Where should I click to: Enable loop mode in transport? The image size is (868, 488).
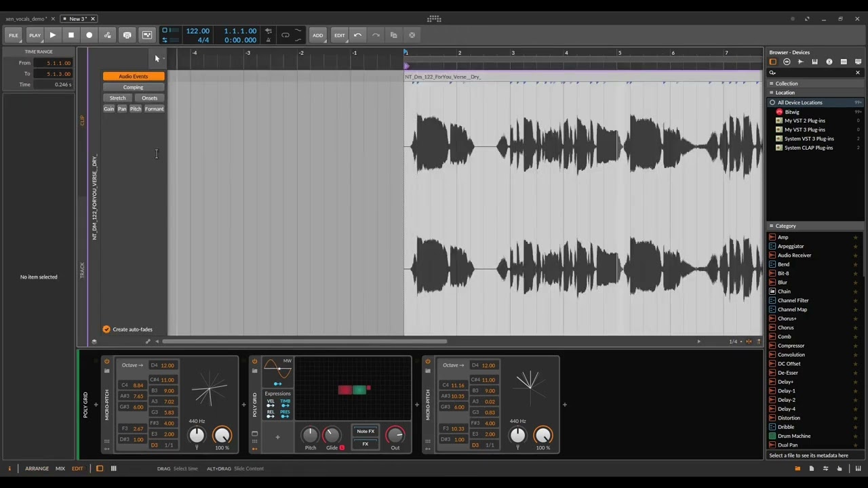(285, 35)
